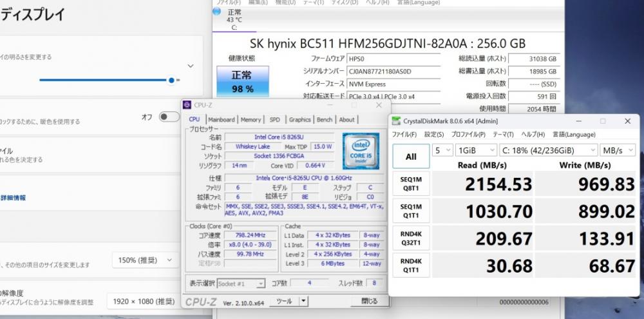Click the CPU-Z app icon in title bar
This screenshot has width=644, height=319.
click(x=187, y=105)
